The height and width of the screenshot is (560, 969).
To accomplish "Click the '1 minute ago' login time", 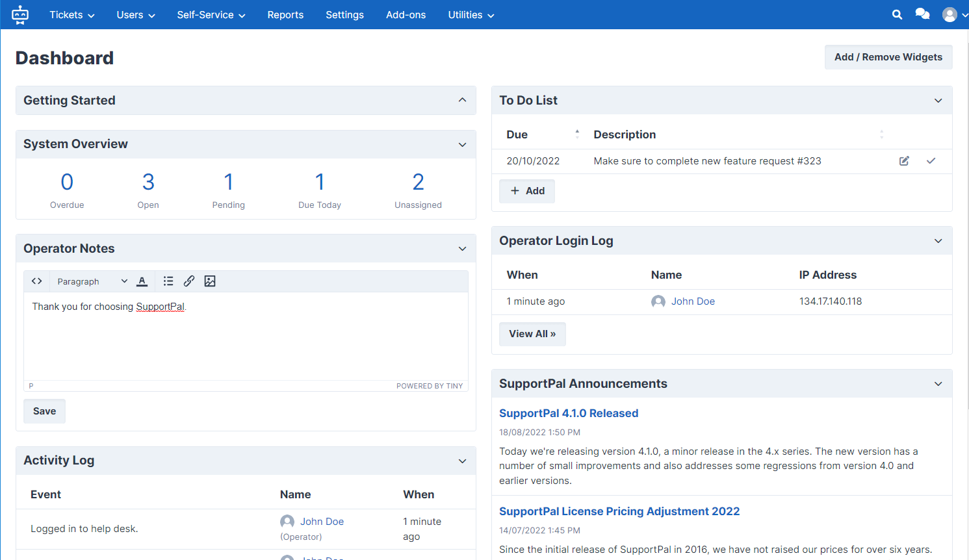I will 536,301.
